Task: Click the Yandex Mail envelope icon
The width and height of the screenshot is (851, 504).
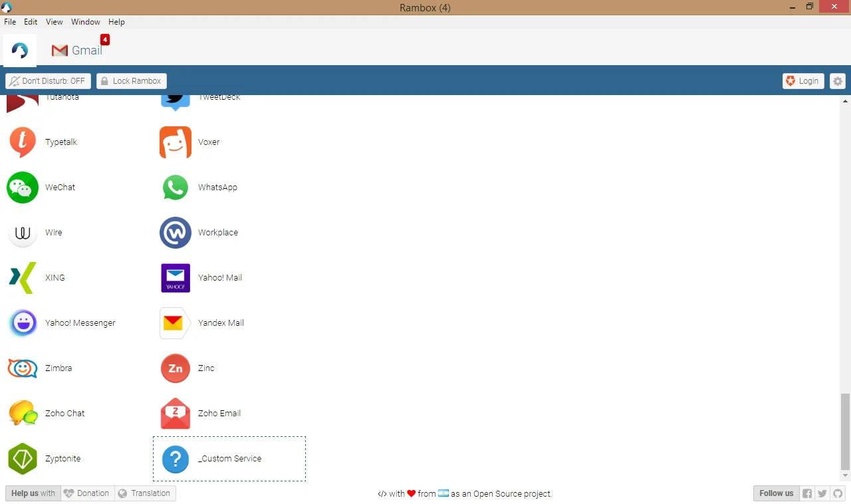Action: point(176,323)
